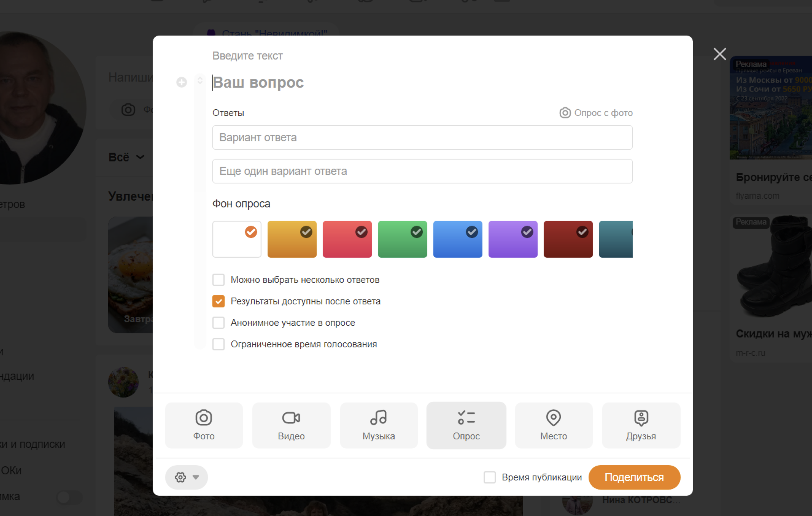Click the fried egg thumbnail behind dialog
Viewport: 812px width, 516px height.
pos(130,274)
